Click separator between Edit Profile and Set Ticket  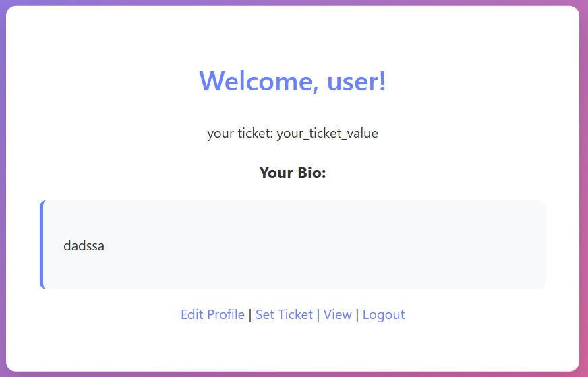pyautogui.click(x=250, y=315)
